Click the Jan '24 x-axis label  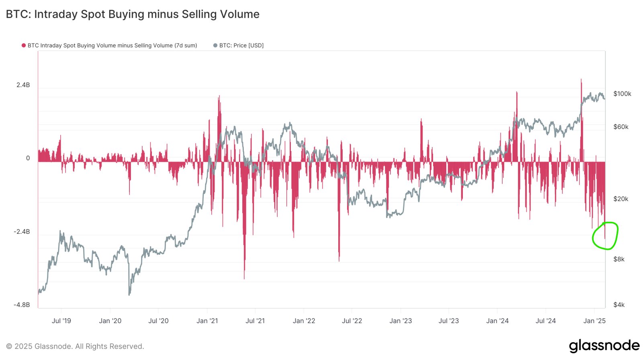(497, 321)
